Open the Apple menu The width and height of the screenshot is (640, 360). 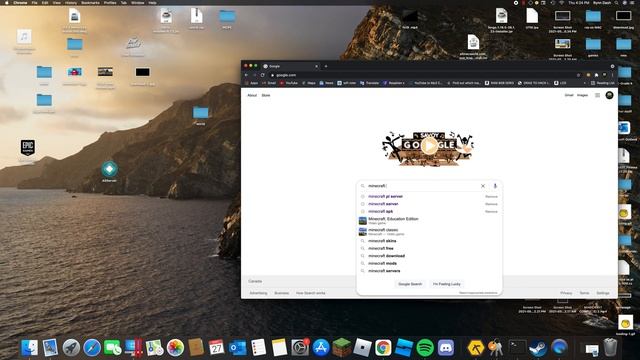pyautogui.click(x=6, y=2)
